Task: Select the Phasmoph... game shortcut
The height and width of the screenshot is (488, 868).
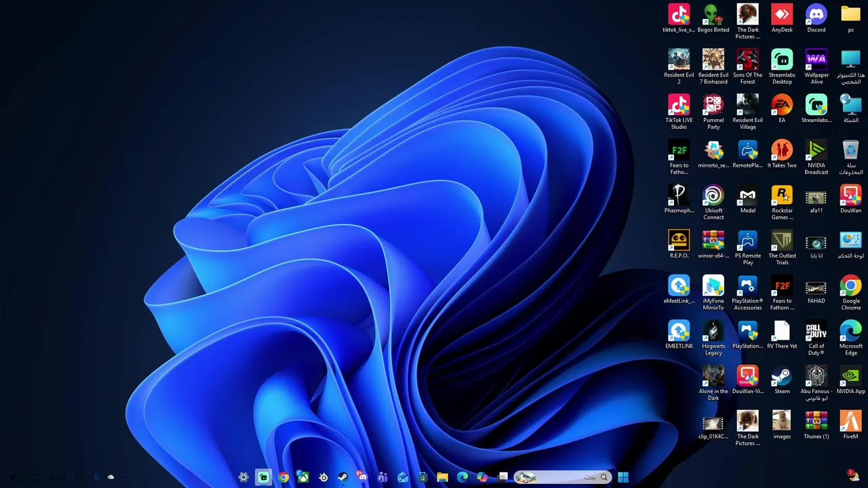Action: pos(679,200)
